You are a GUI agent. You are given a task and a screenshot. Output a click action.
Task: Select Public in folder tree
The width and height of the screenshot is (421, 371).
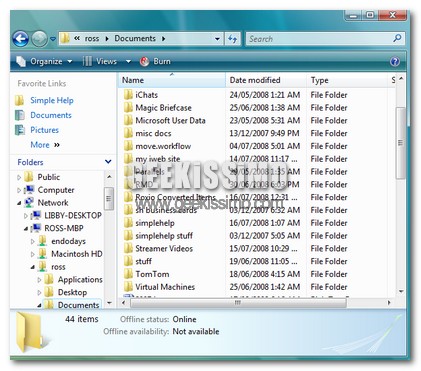[49, 177]
